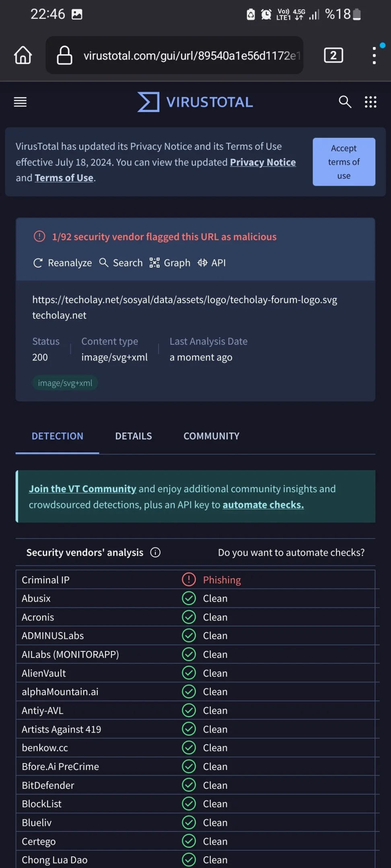Open the Graph view icon
391x868 pixels.
[154, 263]
